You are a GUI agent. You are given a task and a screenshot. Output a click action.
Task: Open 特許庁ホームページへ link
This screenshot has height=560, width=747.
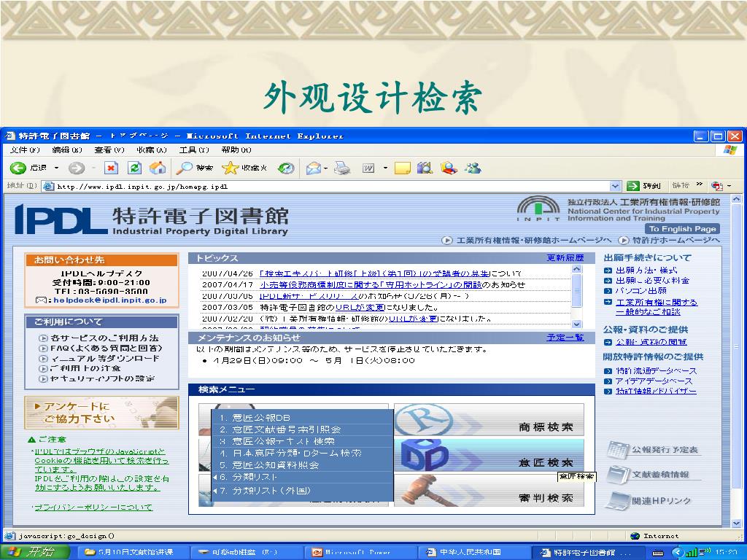(x=671, y=241)
